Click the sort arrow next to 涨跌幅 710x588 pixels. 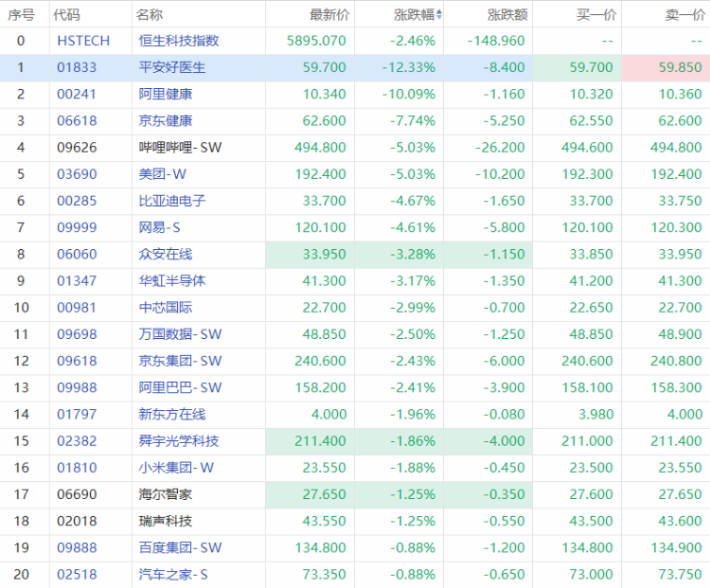pos(438,15)
